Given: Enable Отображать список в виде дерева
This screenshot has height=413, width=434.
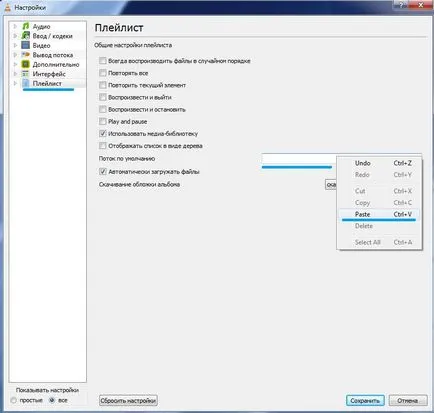Looking at the screenshot, I should pyautogui.click(x=103, y=146).
